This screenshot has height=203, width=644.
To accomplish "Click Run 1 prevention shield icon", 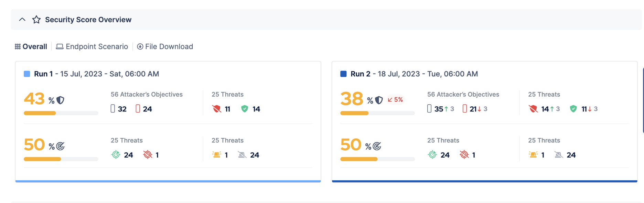I will pos(61,100).
